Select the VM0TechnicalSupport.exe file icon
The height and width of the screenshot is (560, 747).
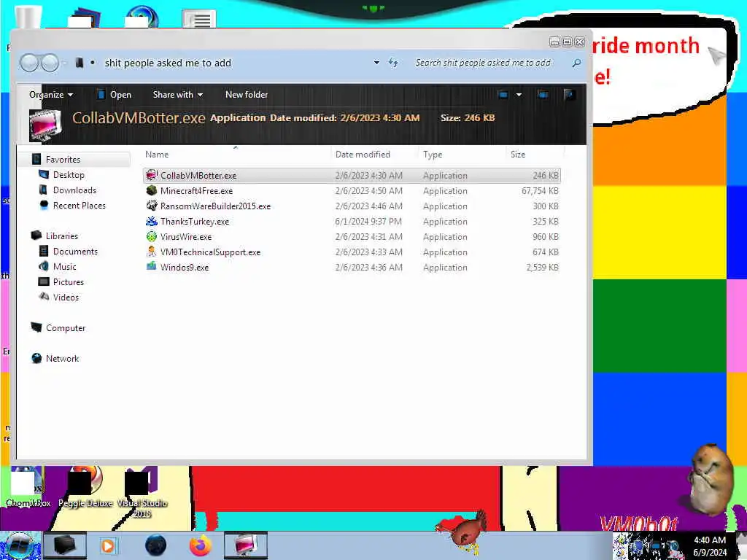click(x=152, y=252)
